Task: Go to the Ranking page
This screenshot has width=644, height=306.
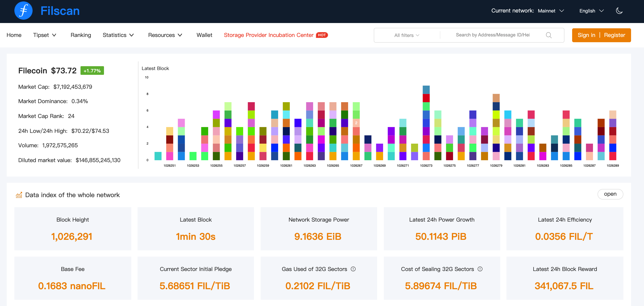Action: tap(80, 35)
